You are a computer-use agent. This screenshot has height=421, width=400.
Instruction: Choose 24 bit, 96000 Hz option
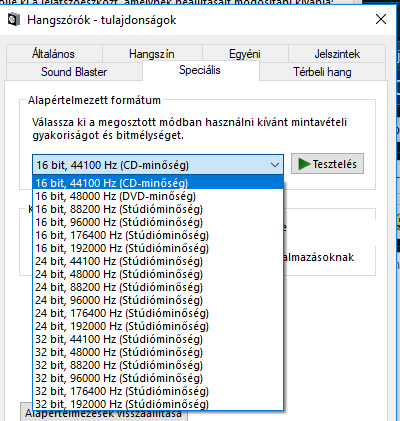pos(158,300)
